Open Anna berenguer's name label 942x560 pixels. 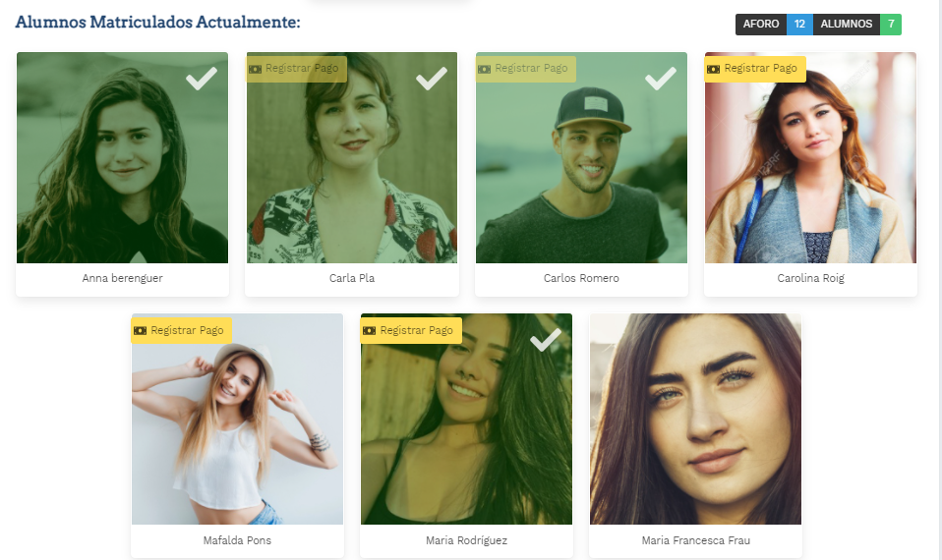123,278
